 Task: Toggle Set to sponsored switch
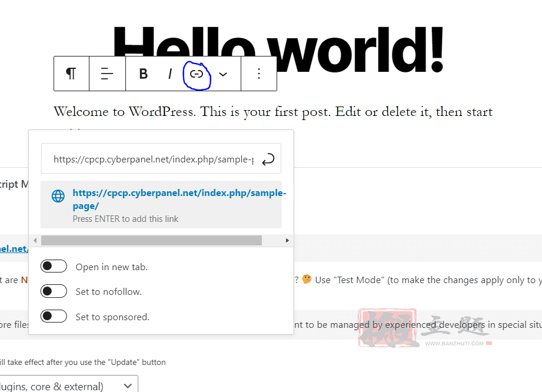54,316
